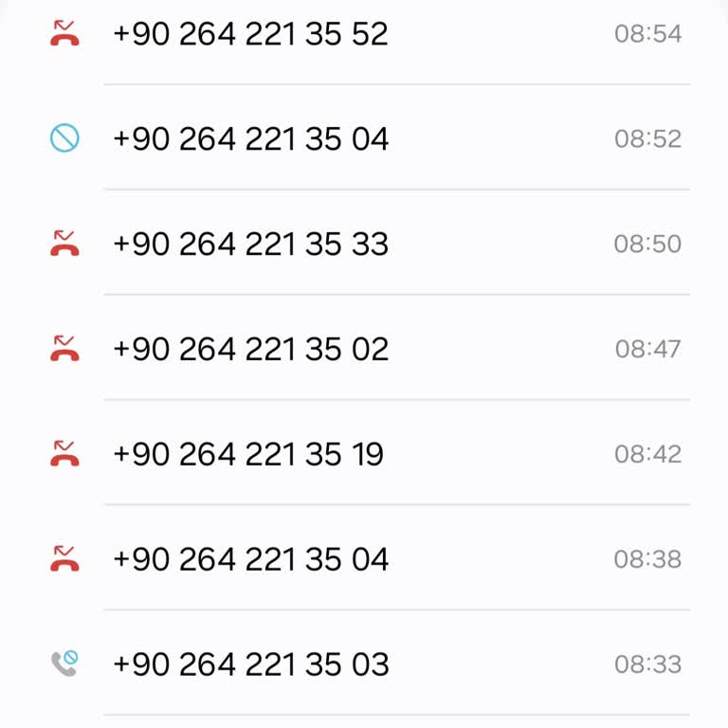Screen dimensions: 728x728
Task: Tap the 08:33 timestamp
Action: coord(647,664)
